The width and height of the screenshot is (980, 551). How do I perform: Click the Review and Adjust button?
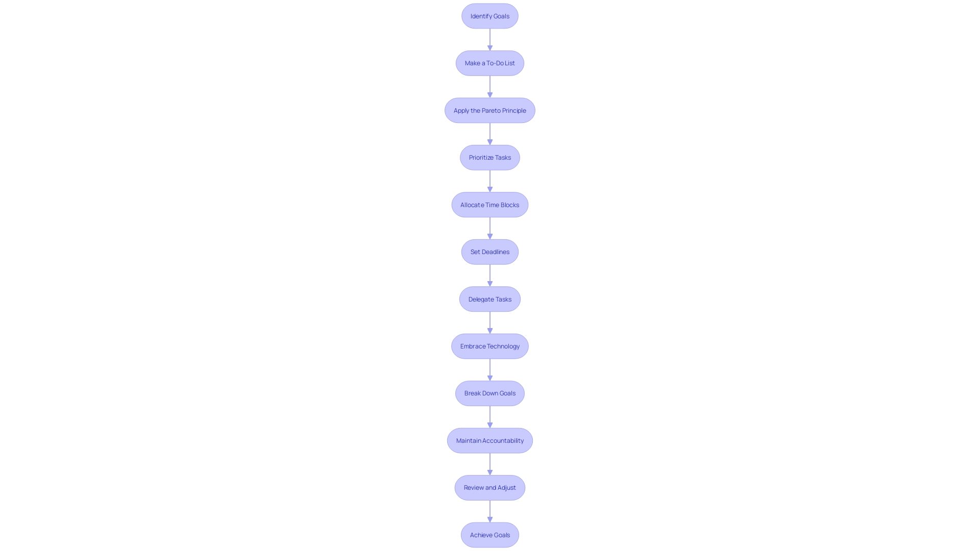click(490, 488)
